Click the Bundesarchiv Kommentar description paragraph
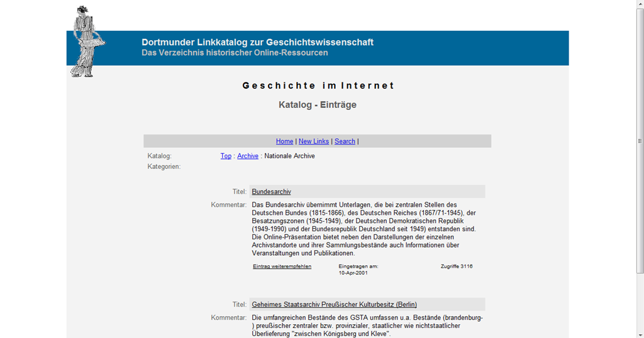 click(364, 229)
